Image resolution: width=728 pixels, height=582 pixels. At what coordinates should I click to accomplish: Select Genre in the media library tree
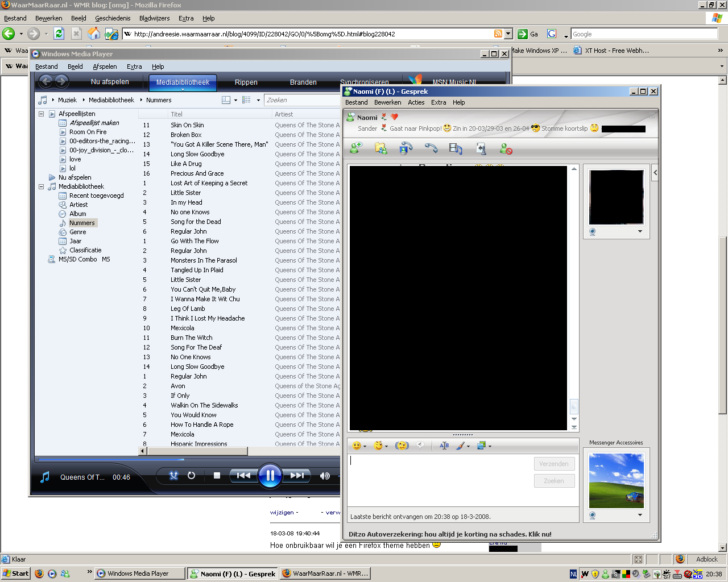(78, 232)
